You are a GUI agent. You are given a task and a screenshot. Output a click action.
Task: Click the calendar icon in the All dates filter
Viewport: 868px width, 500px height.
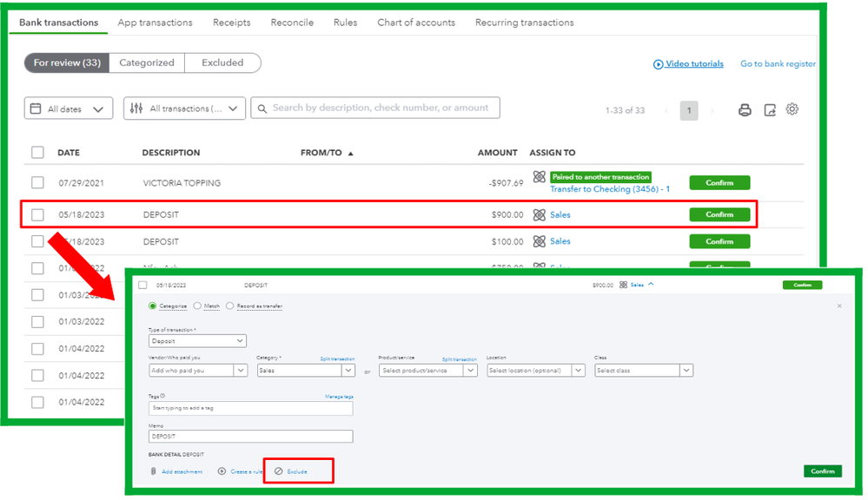click(x=36, y=109)
